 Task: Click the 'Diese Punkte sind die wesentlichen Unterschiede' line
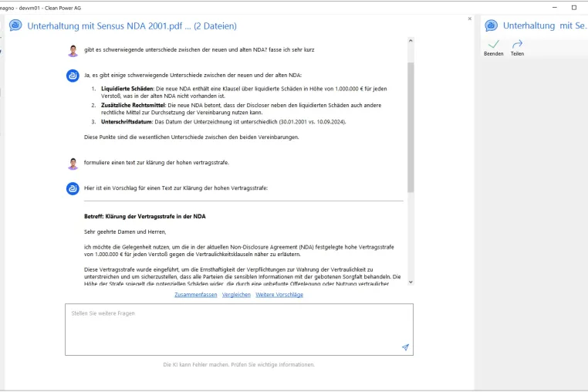click(191, 137)
